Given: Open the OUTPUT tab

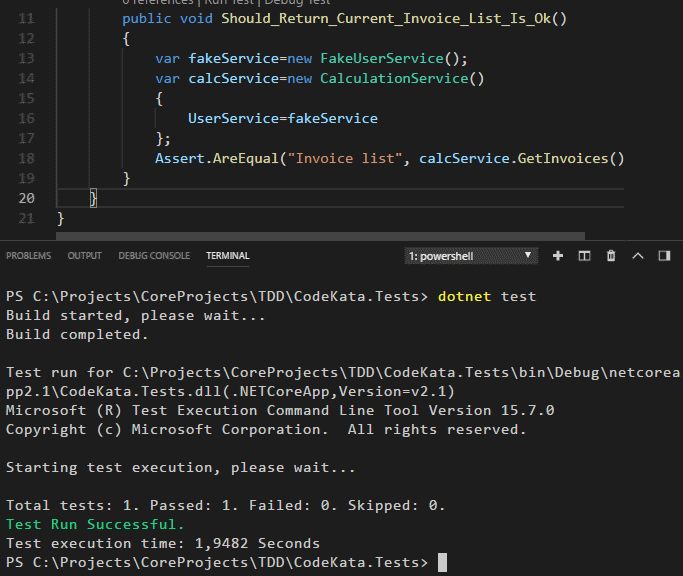Looking at the screenshot, I should pyautogui.click(x=84, y=256).
